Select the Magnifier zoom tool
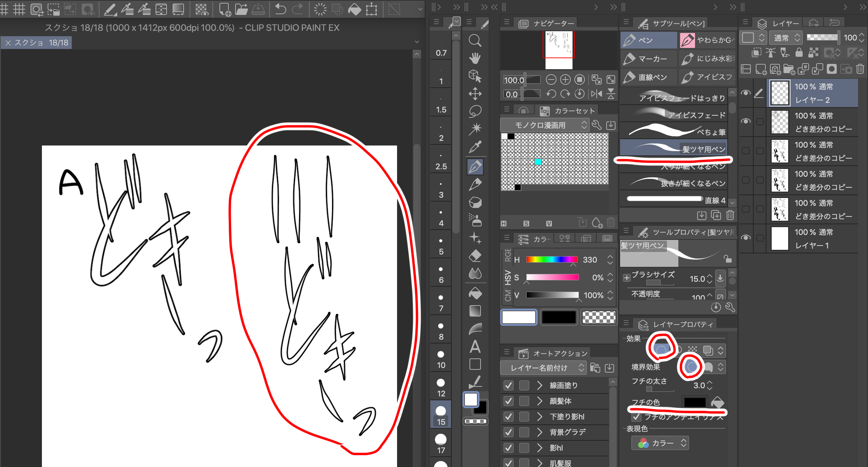This screenshot has width=868, height=467. point(475,40)
